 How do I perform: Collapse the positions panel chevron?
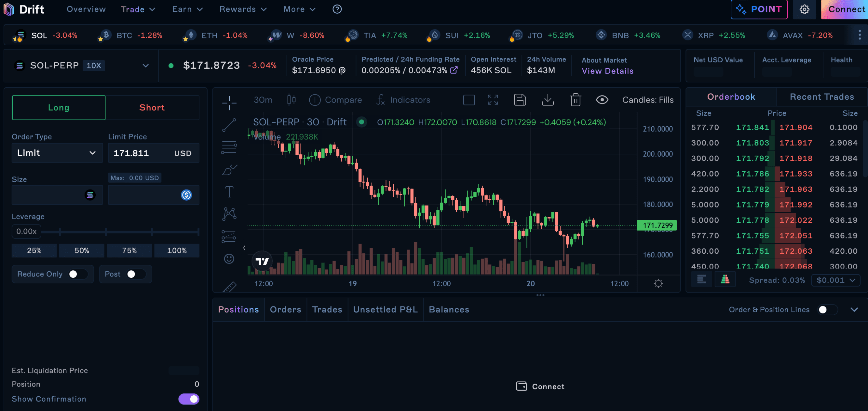click(854, 309)
